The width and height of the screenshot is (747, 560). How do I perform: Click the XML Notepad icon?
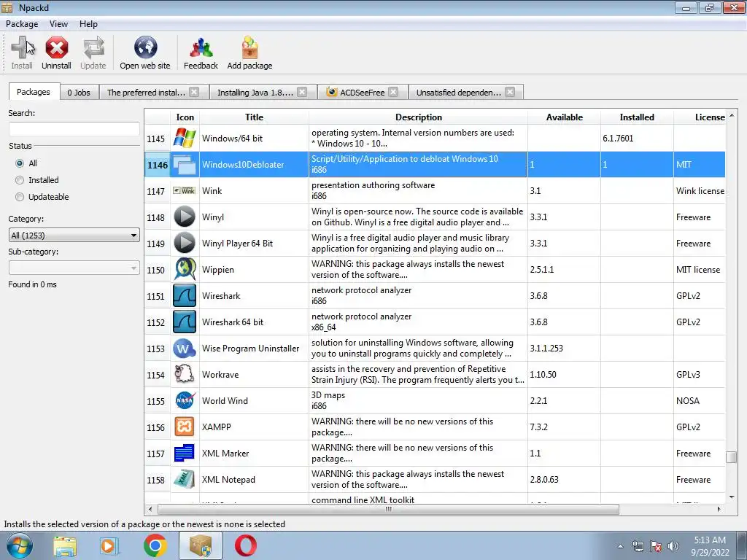click(x=185, y=480)
